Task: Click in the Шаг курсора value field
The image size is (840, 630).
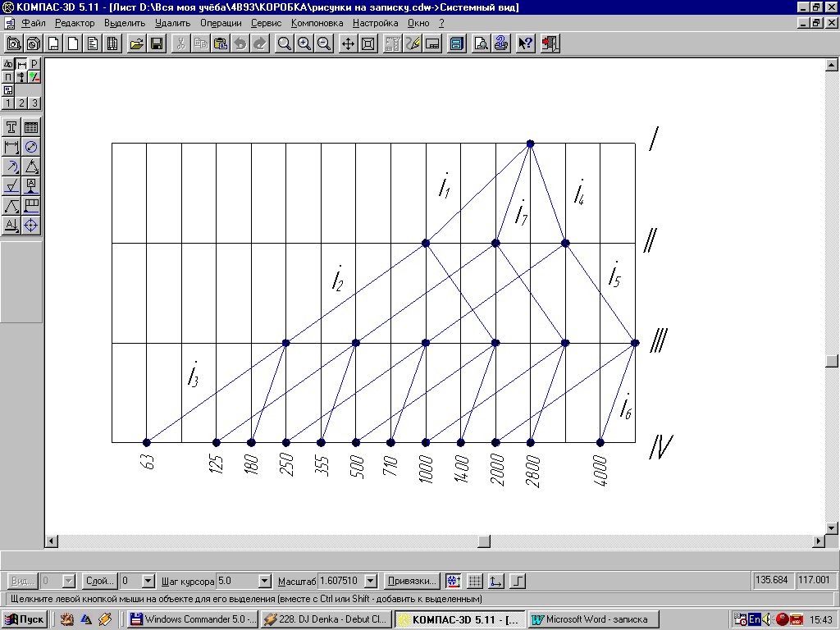Action: coord(237,581)
